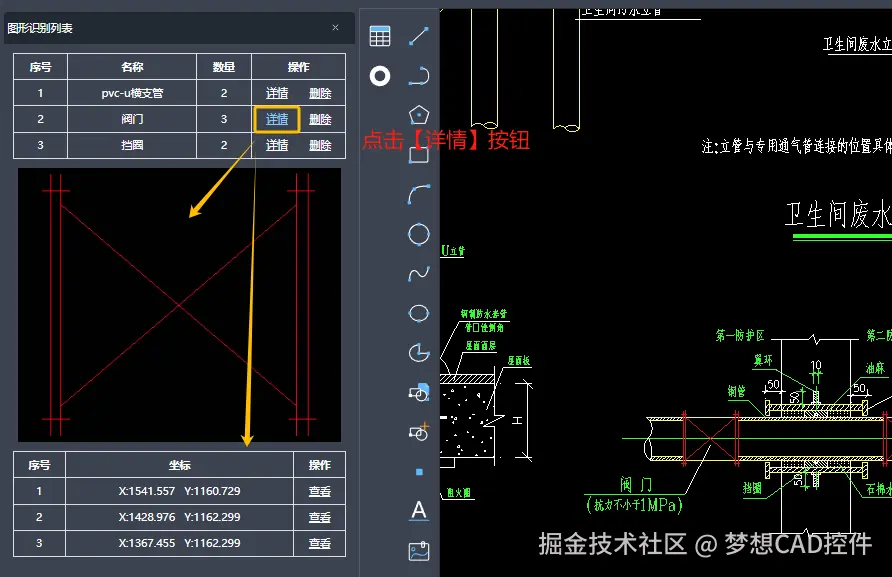The height and width of the screenshot is (577, 892).
Task: Click 查看 for X:1367.455 coordinate
Action: point(319,543)
